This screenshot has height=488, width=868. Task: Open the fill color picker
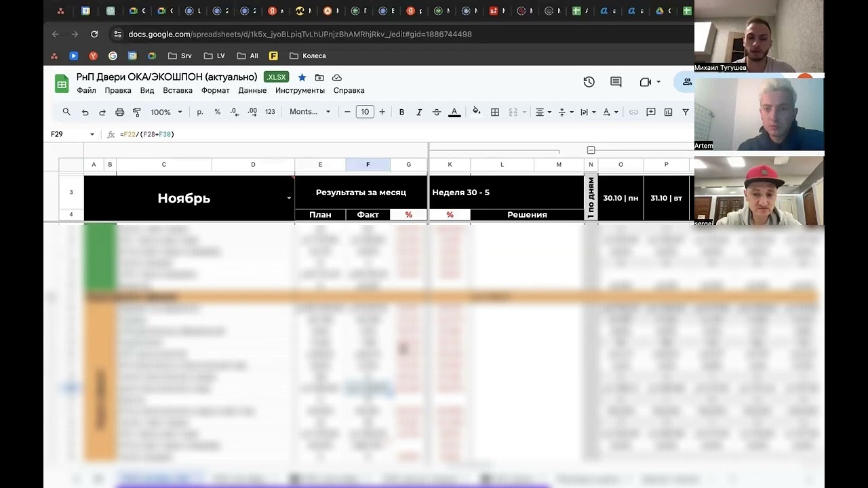[x=477, y=112]
